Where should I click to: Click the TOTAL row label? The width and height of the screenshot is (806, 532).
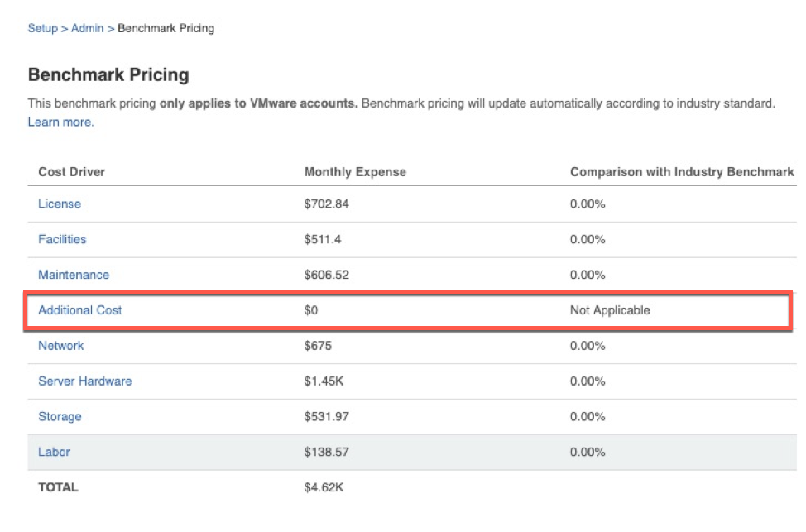58,487
